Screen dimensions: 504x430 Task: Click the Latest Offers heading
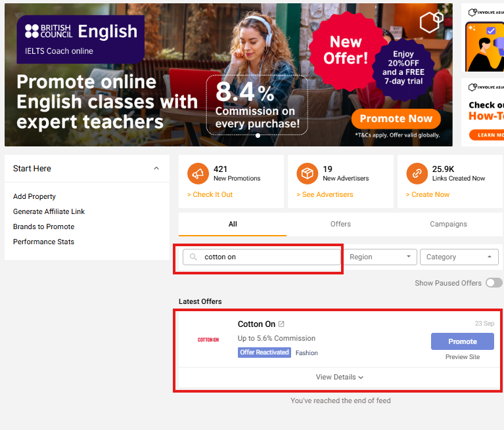point(200,301)
